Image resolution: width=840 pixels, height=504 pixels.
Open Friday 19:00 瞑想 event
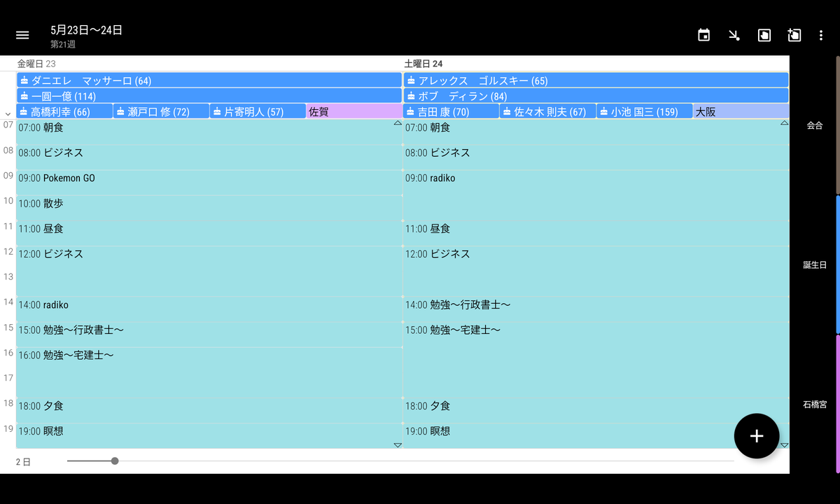pyautogui.click(x=209, y=435)
